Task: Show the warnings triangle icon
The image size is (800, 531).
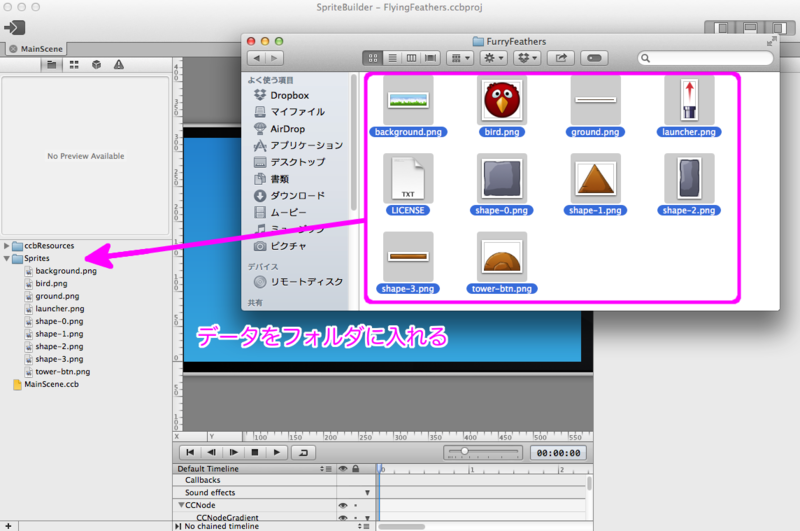Action: coord(119,64)
